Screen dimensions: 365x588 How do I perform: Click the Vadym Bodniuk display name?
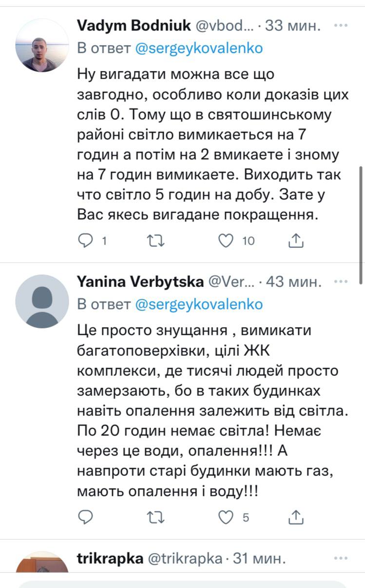(134, 26)
